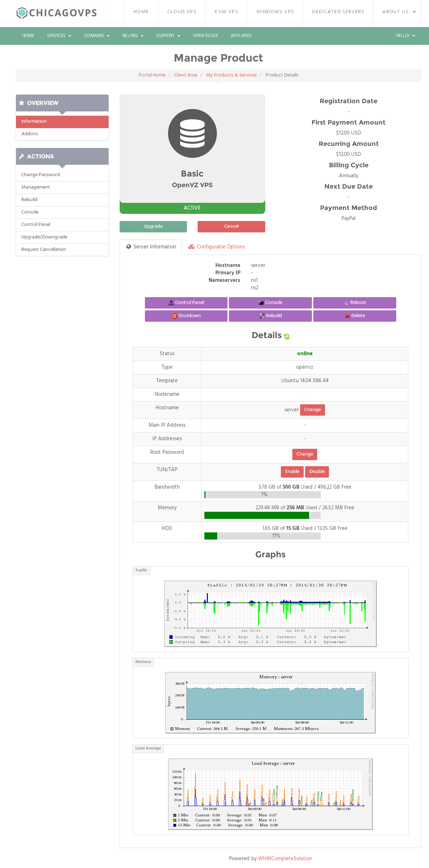Click the Rebuild tools button
This screenshot has height=868, width=429.
pyautogui.click(x=270, y=316)
